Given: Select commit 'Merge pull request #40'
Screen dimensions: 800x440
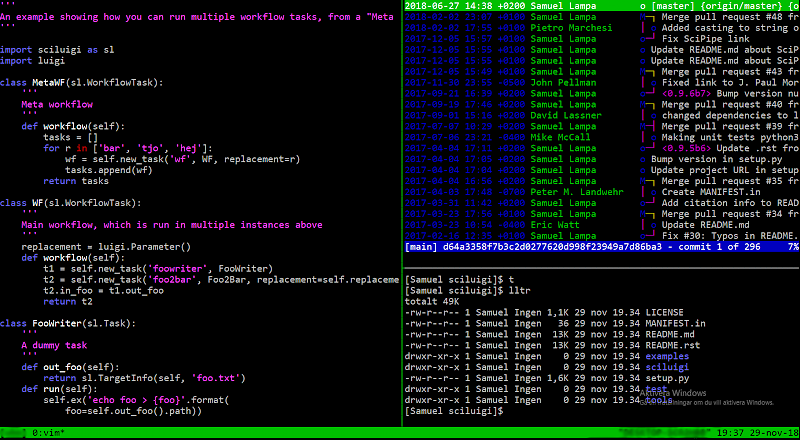Looking at the screenshot, I should tap(602, 104).
